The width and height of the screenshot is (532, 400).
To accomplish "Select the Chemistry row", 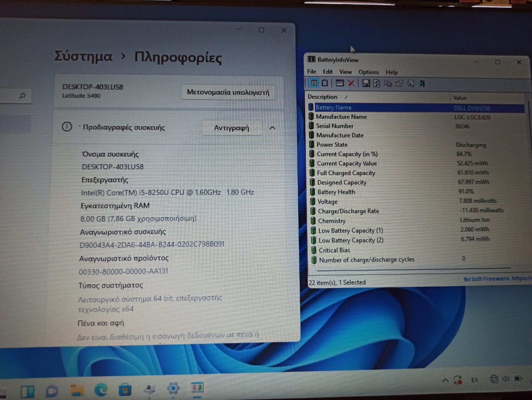I will [419, 220].
